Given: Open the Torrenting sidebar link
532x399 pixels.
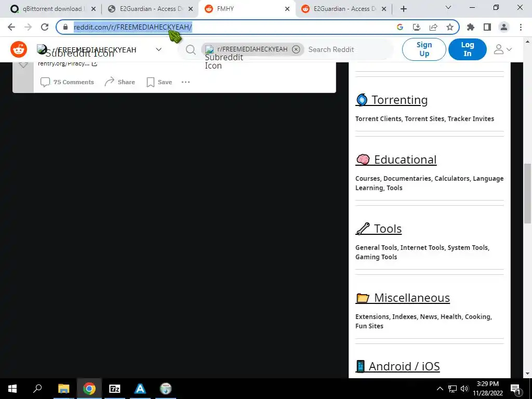Looking at the screenshot, I should [x=392, y=100].
